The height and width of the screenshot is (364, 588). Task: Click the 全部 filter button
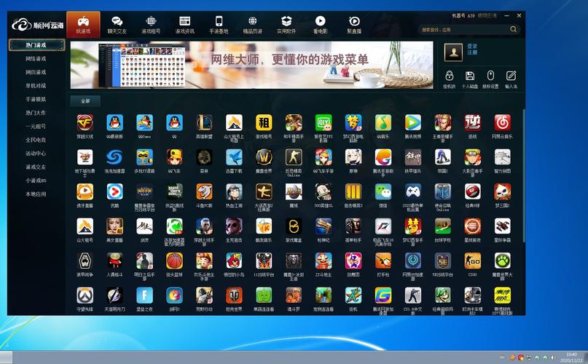click(85, 101)
